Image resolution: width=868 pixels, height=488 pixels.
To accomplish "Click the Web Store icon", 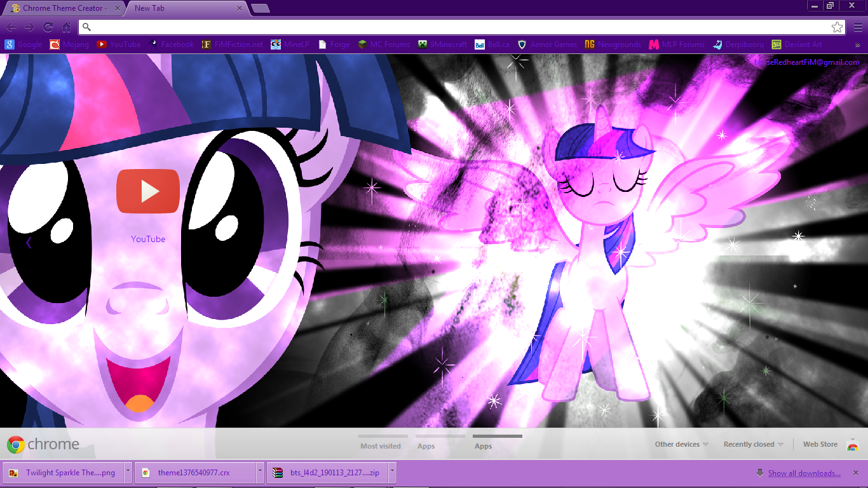I will click(x=853, y=445).
